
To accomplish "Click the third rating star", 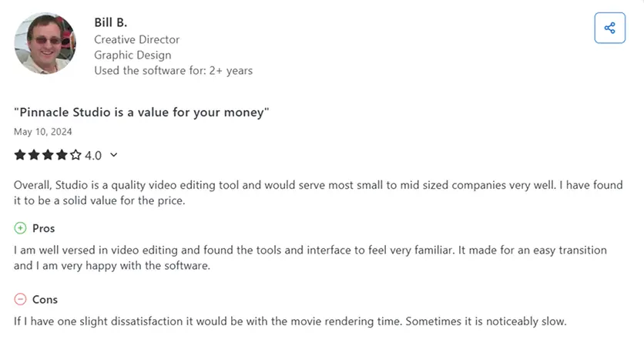I will click(48, 155).
